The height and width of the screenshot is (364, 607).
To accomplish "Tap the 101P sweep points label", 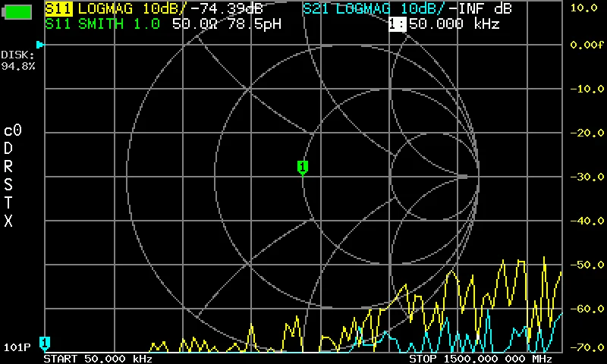I will 17,347.
